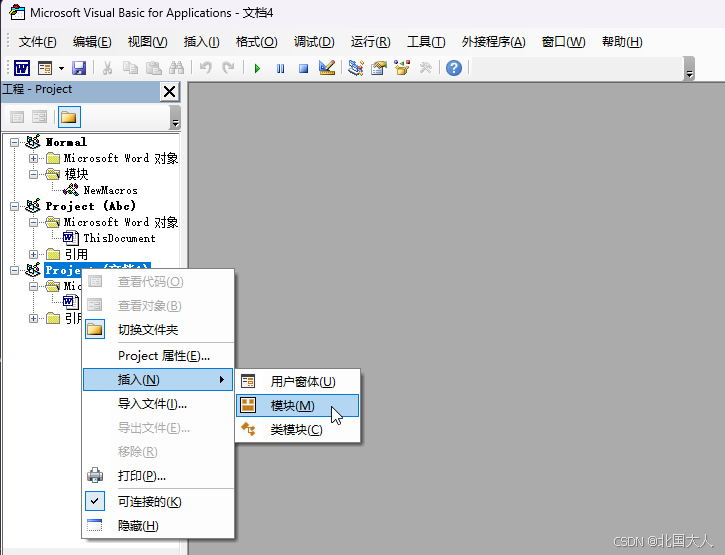Insert 模块(M) from the submenu
The width and height of the screenshot is (725, 555).
tap(298, 406)
